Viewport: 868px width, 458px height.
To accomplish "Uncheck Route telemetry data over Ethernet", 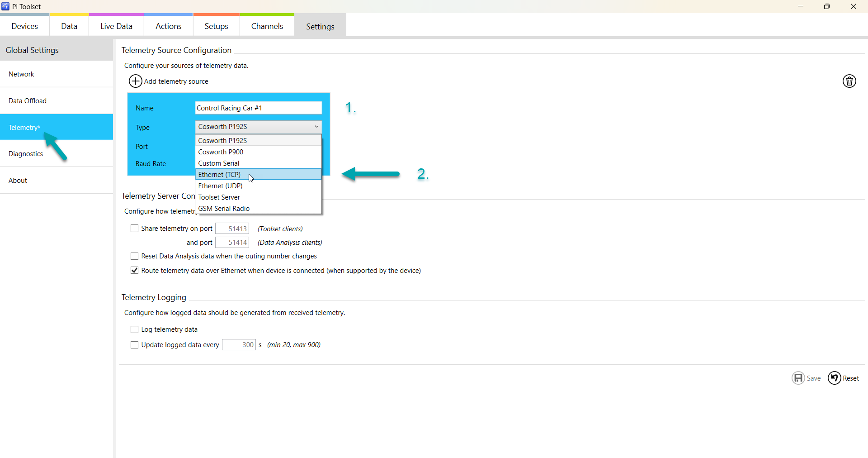I will [134, 271].
